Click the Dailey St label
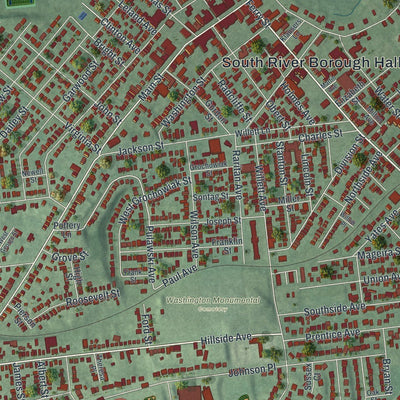Screen dimensions: 400x400 pyautogui.click(x=13, y=122)
